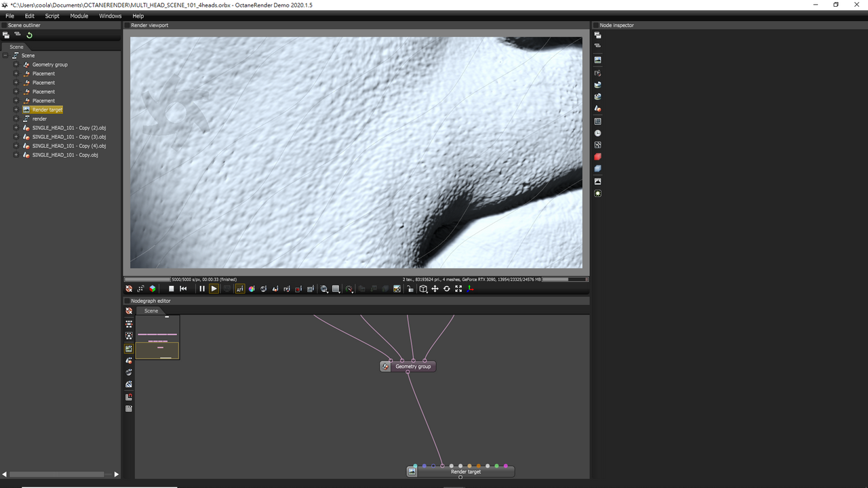Screen dimensions: 868x488
Task: Expand SINGLE_HEAD_101 - Copy (2).obj item
Action: pyautogui.click(x=16, y=127)
